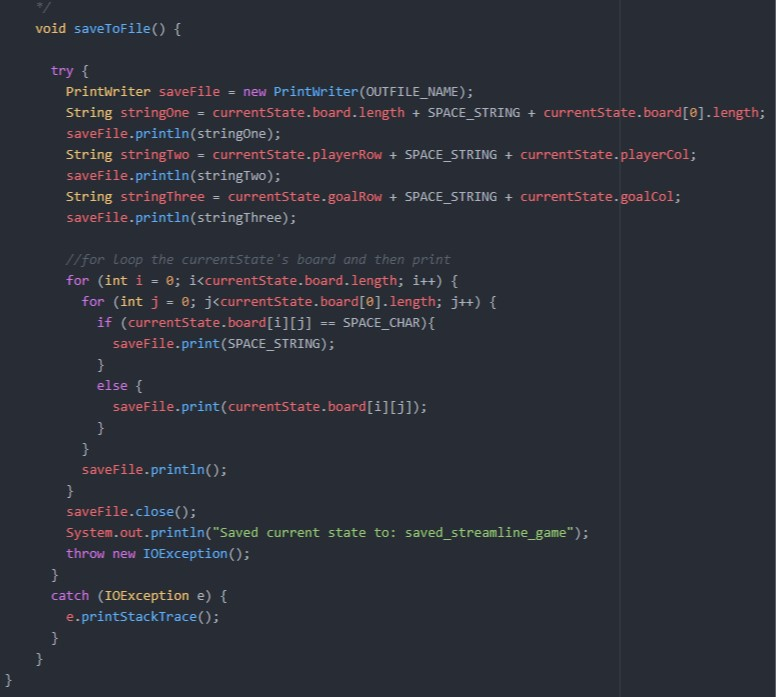Click saveFile.print(currentState.board[i][j]) statement
The width and height of the screenshot is (776, 697).
point(269,407)
